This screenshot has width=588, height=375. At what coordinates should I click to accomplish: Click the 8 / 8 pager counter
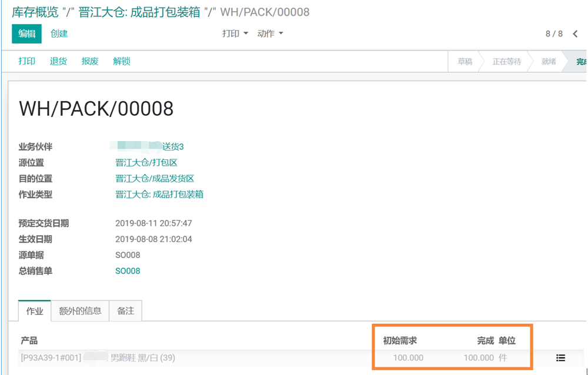coord(554,34)
